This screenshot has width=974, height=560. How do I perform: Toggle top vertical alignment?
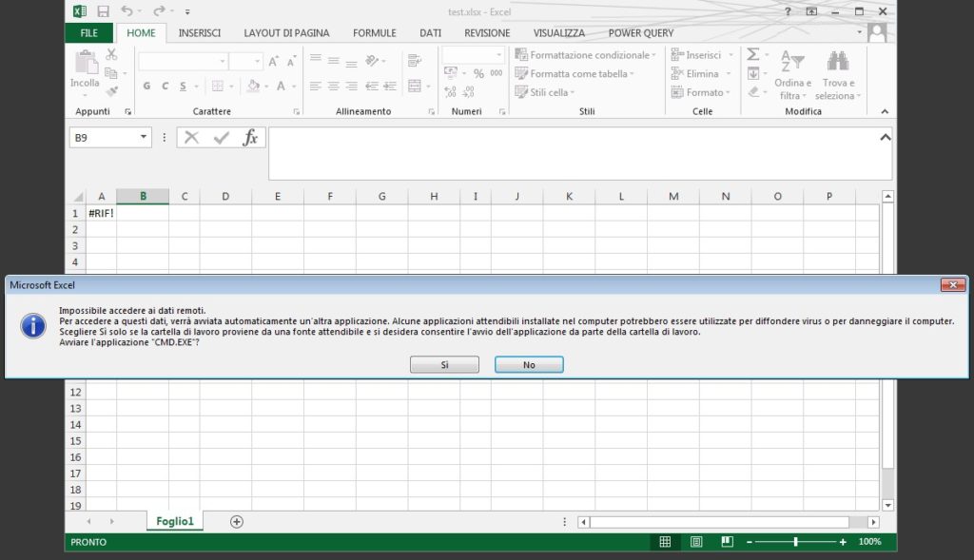click(316, 60)
